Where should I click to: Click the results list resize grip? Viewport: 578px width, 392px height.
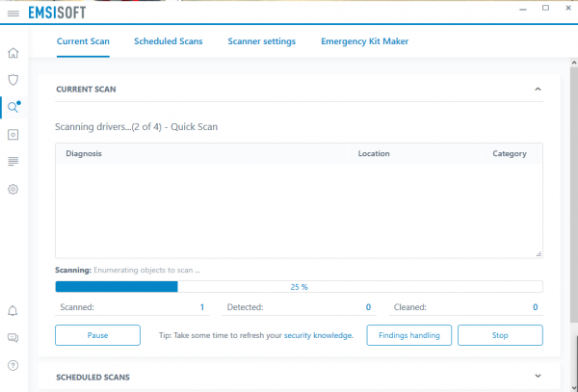tap(539, 254)
